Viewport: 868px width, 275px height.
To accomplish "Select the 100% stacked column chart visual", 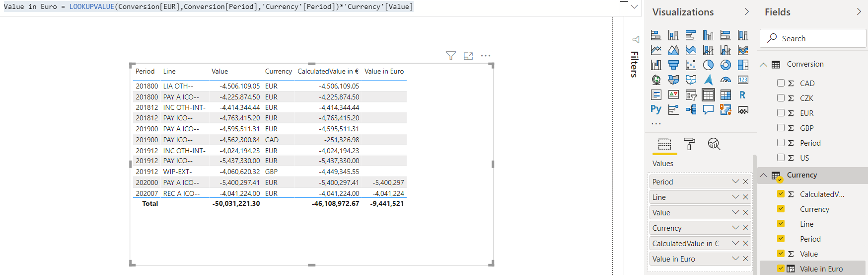I will click(743, 35).
